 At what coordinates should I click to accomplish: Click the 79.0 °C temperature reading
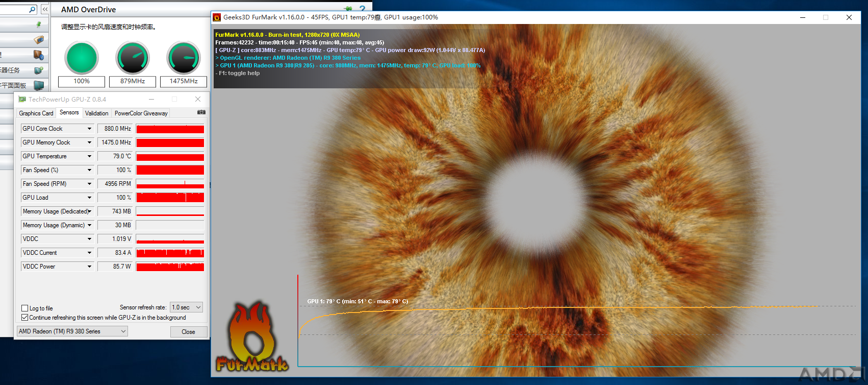pos(115,156)
